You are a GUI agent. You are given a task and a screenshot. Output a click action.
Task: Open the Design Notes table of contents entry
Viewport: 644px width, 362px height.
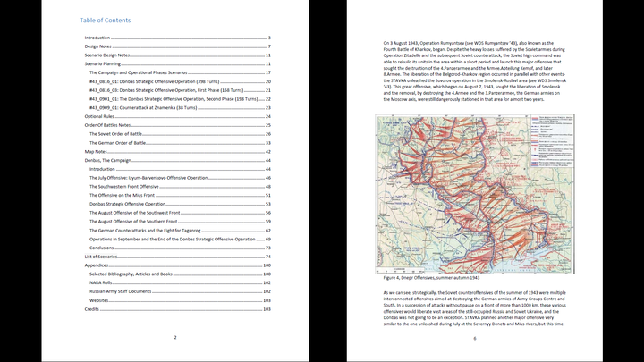click(x=97, y=46)
